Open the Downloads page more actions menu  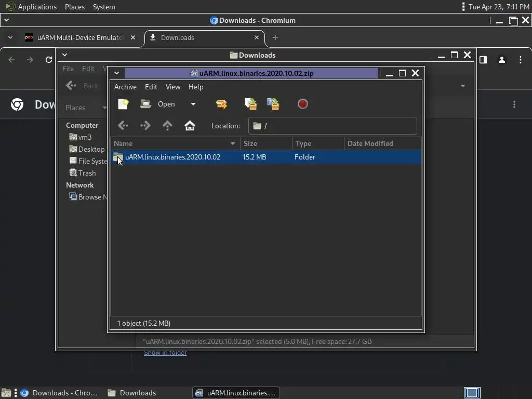(514, 104)
